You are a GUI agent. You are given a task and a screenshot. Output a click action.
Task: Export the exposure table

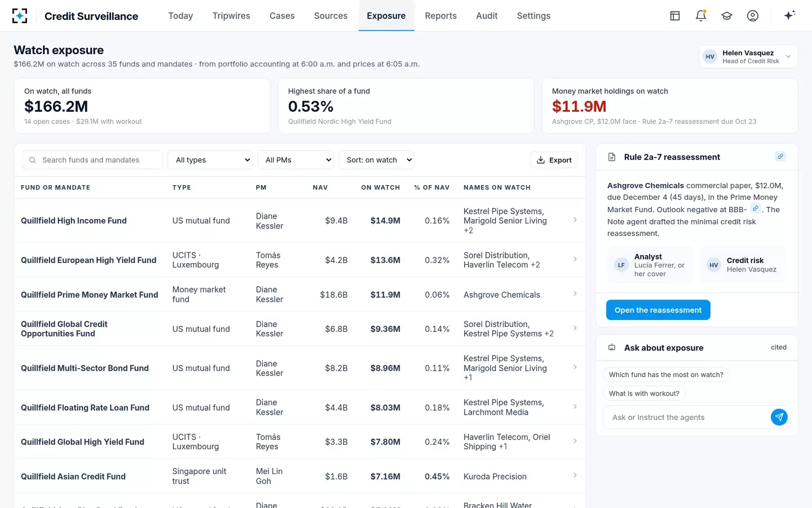(554, 160)
